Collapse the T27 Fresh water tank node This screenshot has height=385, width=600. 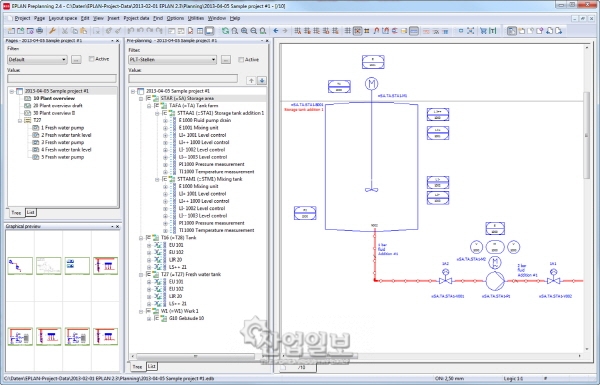pos(141,274)
